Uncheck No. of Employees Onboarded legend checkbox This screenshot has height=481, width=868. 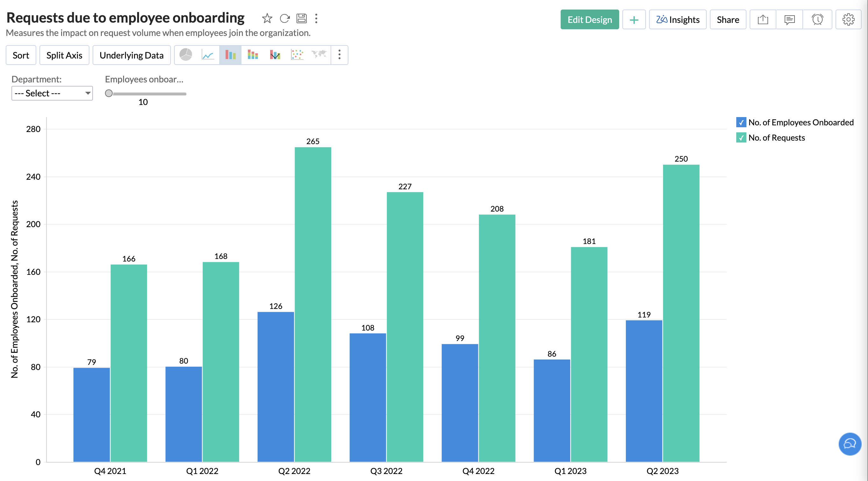pyautogui.click(x=741, y=122)
